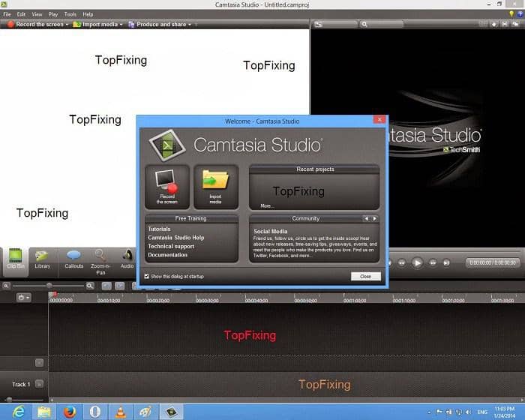Image resolution: width=525 pixels, height=420 pixels.
Task: Jump to next clip in preview controls
Action: [446, 263]
